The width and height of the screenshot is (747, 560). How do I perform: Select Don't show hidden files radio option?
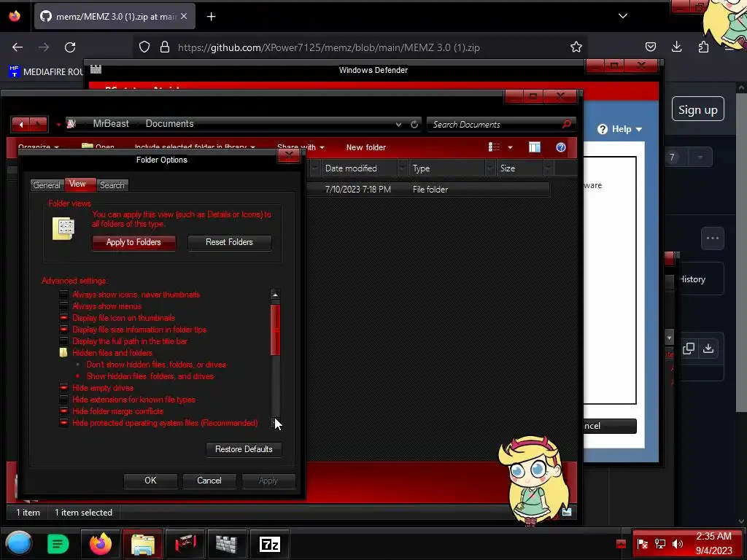click(x=77, y=365)
